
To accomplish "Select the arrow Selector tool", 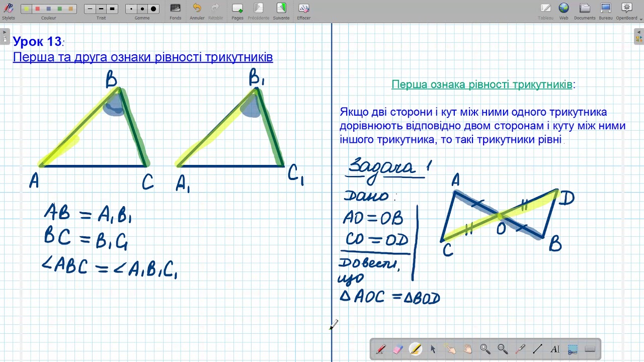I will click(433, 349).
